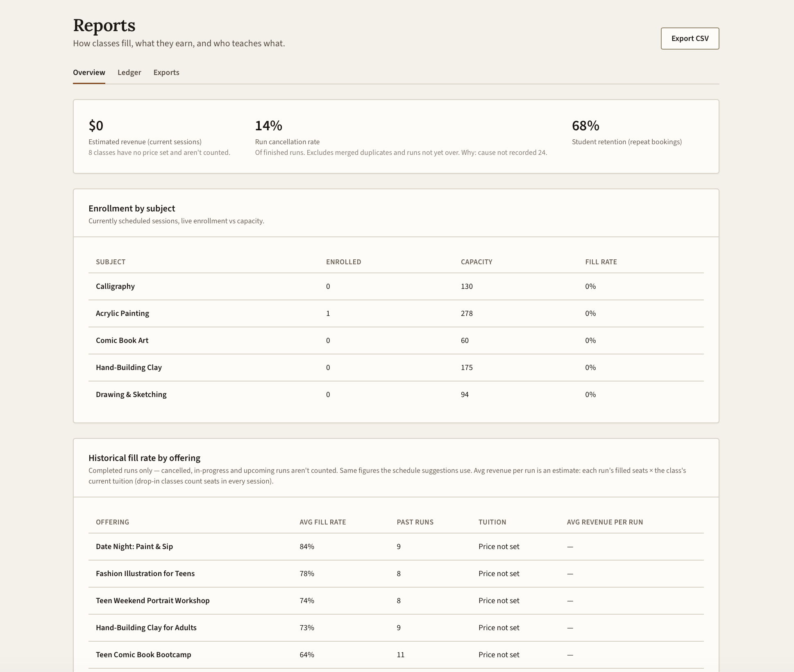Image resolution: width=794 pixels, height=672 pixels.
Task: Click the Enrolled column header
Action: click(x=344, y=262)
